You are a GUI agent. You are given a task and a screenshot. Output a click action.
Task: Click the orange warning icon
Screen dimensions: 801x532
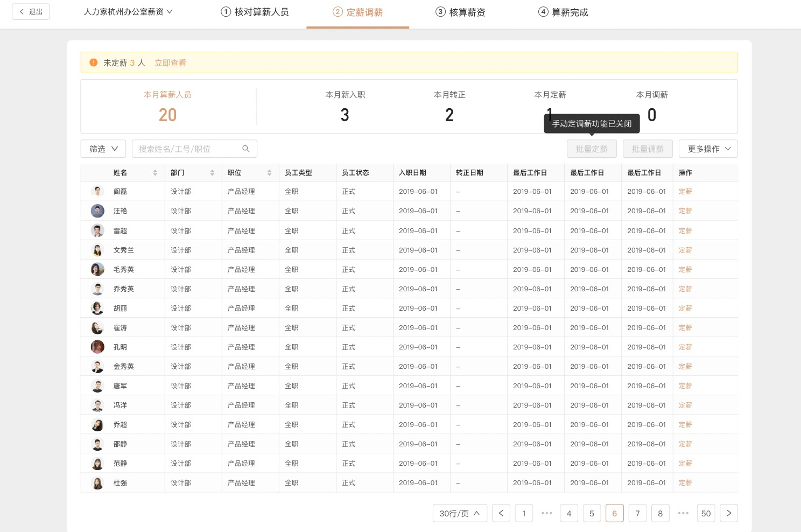click(93, 62)
